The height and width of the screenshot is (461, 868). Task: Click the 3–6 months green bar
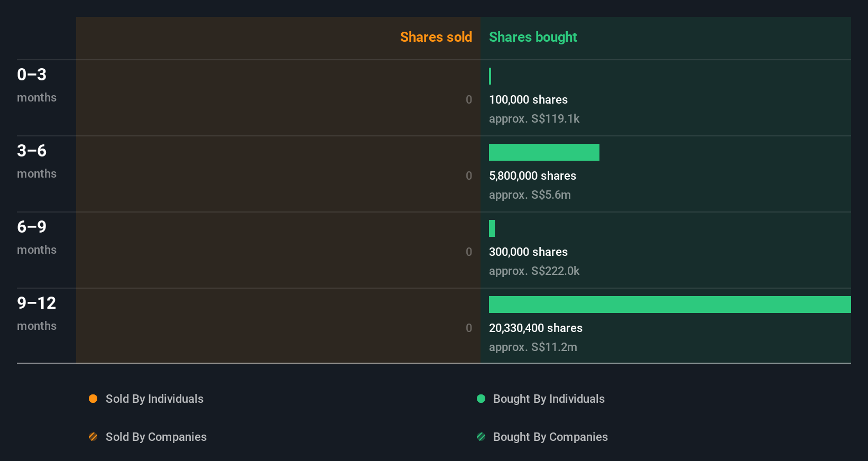click(x=544, y=152)
